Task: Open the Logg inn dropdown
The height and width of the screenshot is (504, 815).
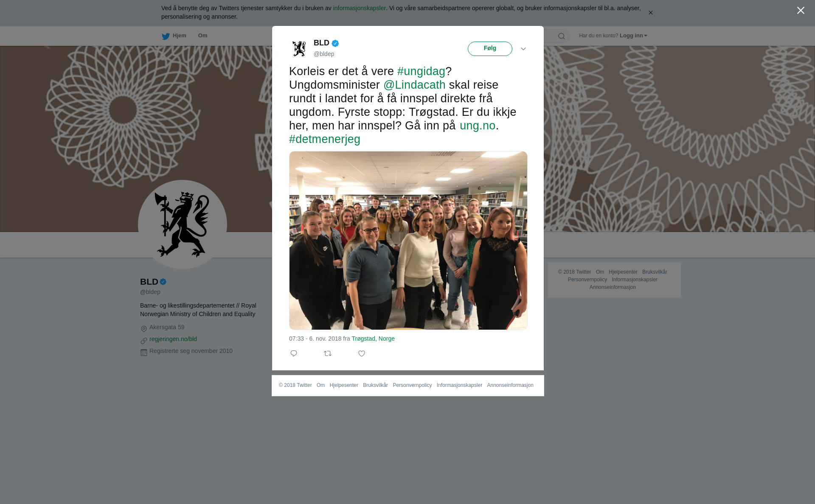Action: point(633,36)
